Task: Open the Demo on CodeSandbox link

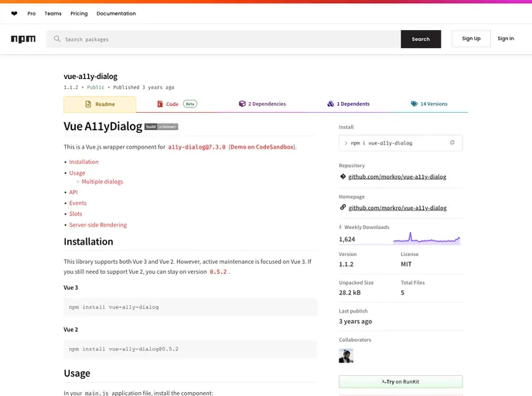Action: 262,147
